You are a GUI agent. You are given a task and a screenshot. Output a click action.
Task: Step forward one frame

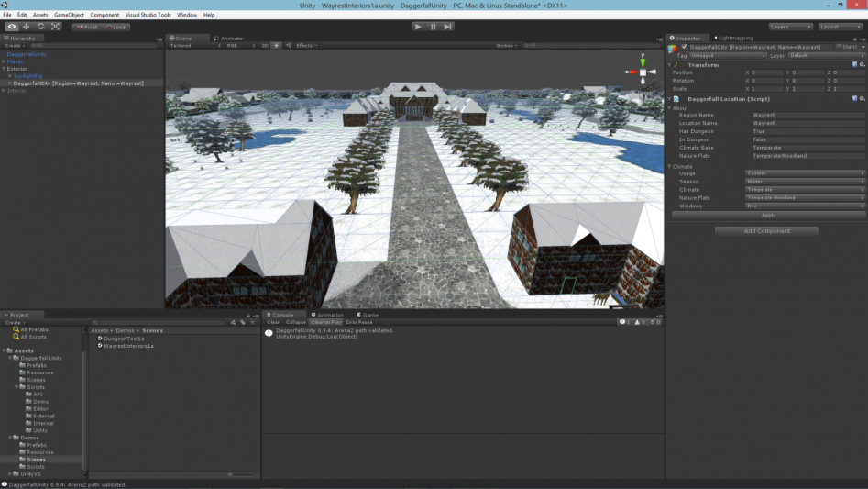click(448, 27)
